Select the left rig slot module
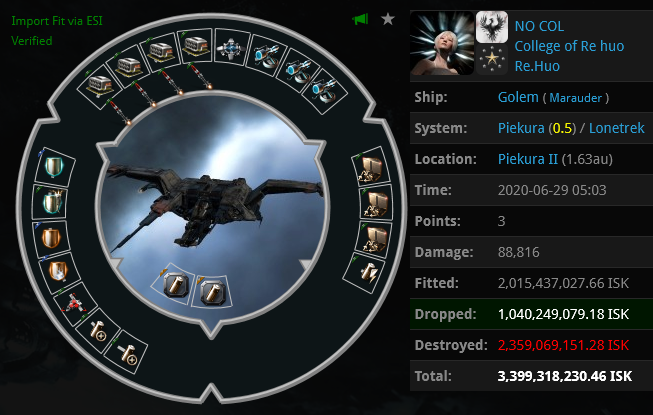The image size is (653, 415). coord(175,285)
